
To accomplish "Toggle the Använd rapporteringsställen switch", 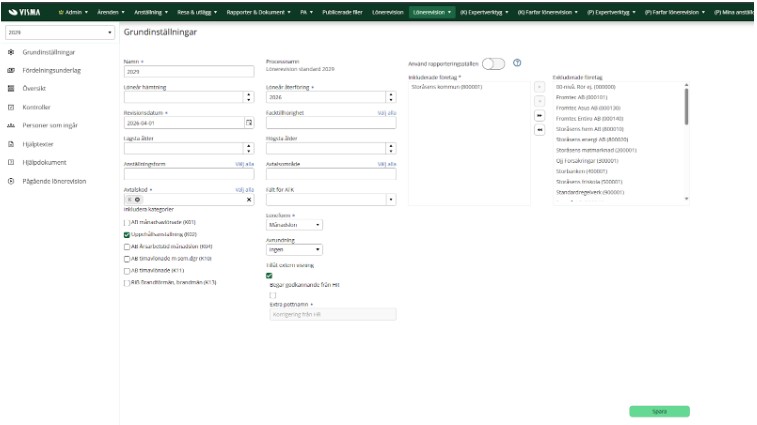I will (x=493, y=64).
